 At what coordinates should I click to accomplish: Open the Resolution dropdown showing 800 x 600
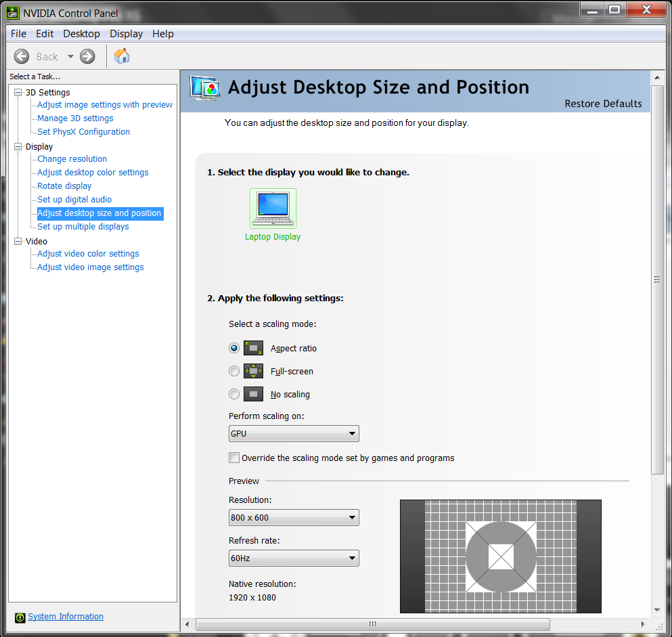click(294, 518)
